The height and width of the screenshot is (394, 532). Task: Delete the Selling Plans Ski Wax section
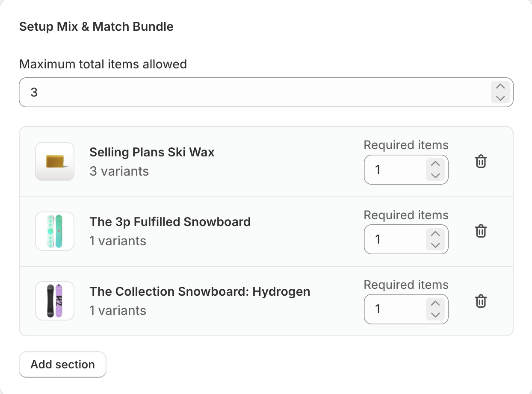click(x=481, y=162)
